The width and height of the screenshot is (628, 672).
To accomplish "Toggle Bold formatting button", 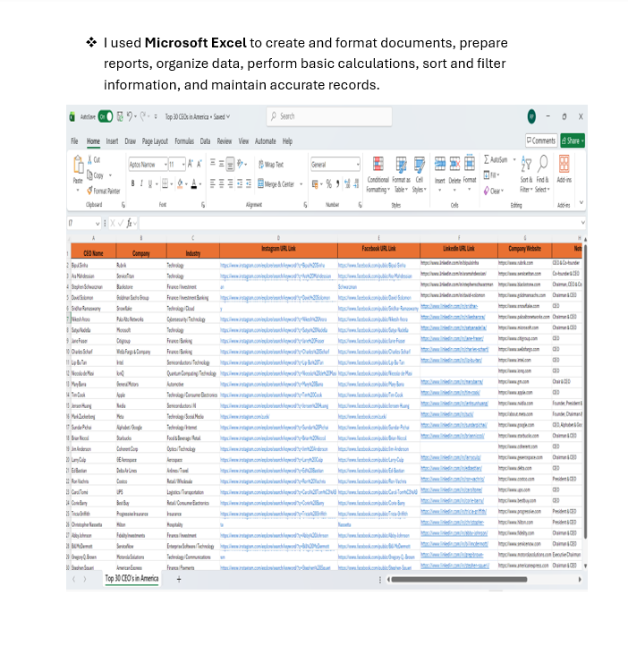I will click(132, 183).
